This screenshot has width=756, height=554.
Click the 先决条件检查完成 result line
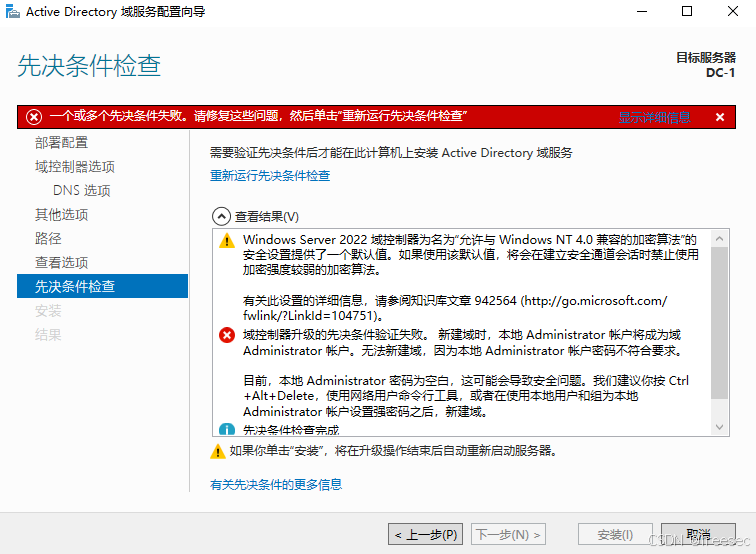pyautogui.click(x=291, y=430)
